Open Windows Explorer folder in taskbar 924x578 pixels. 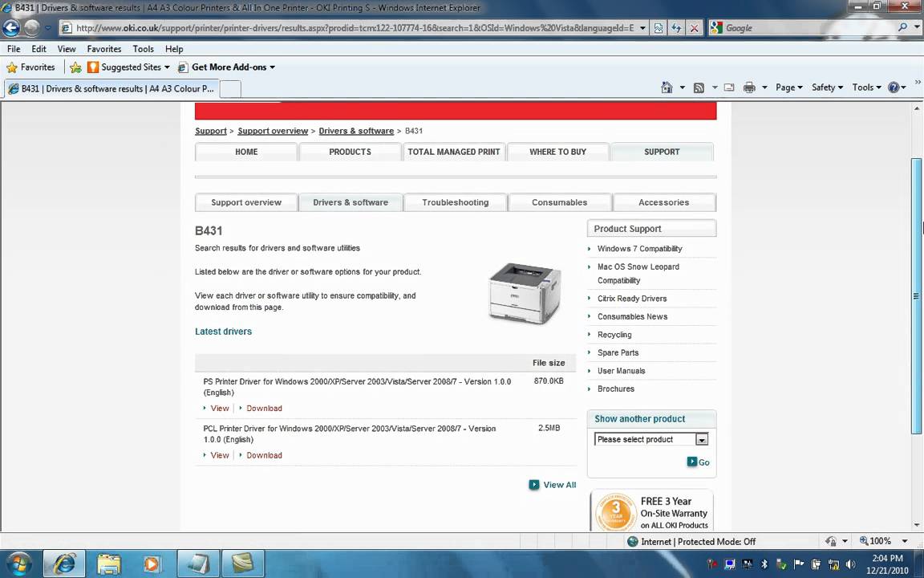(x=108, y=564)
